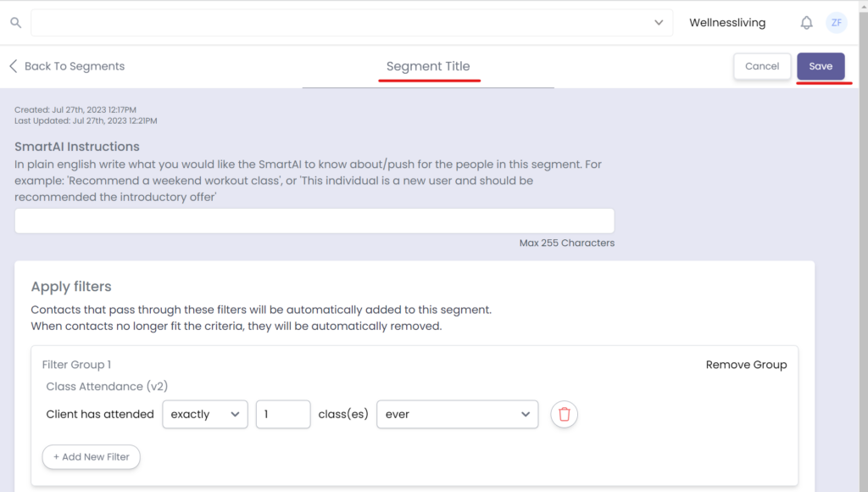This screenshot has height=492, width=868.
Task: Go back via Back To Segments text
Action: point(75,66)
